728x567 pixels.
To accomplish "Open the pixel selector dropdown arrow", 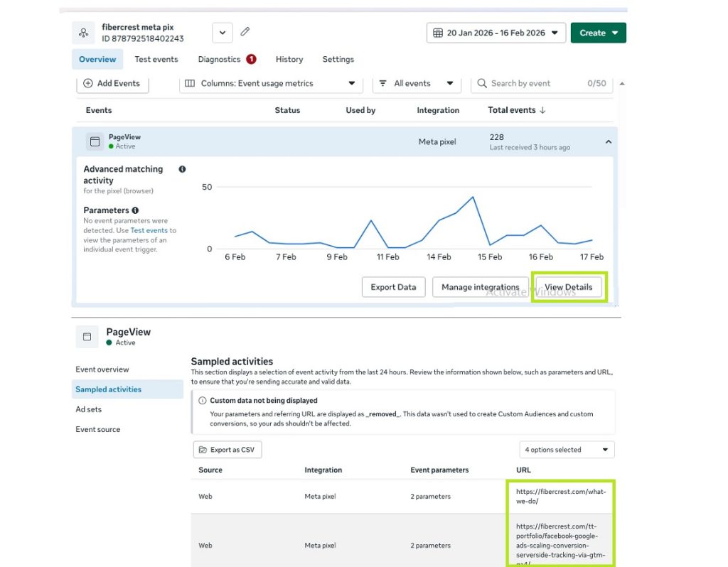I will click(222, 33).
